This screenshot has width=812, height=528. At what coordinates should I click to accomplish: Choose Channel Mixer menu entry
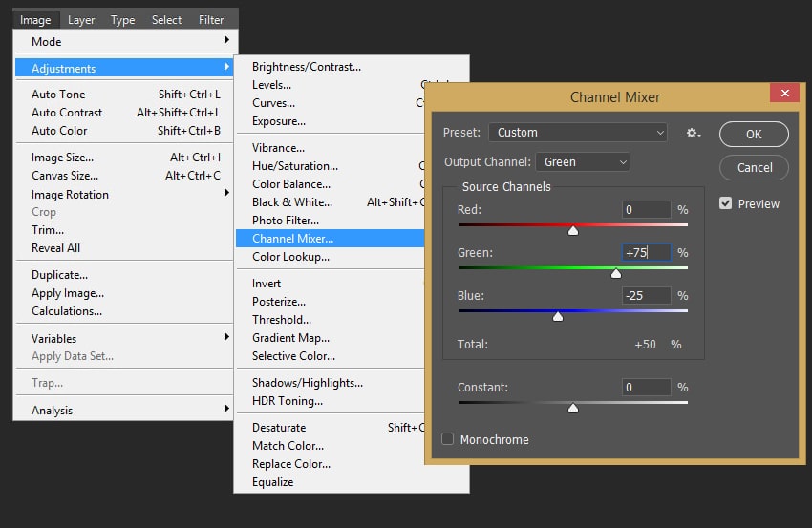point(293,239)
